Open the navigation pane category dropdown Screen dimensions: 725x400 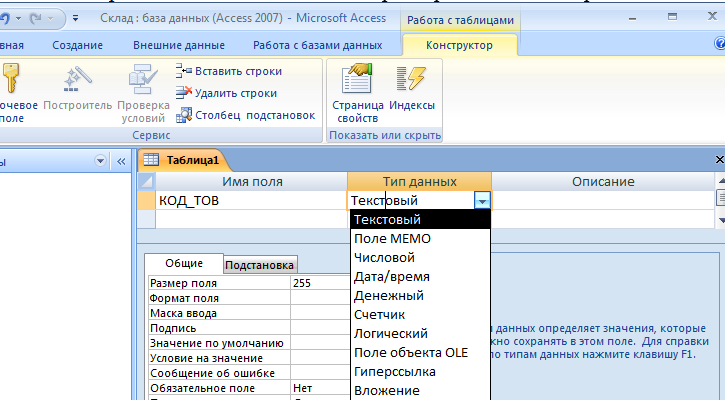click(100, 161)
